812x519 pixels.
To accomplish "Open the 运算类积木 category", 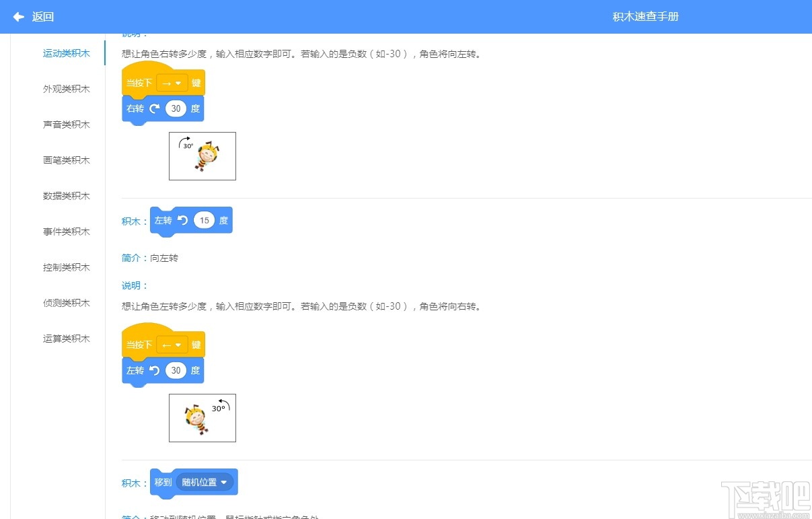I will click(66, 339).
